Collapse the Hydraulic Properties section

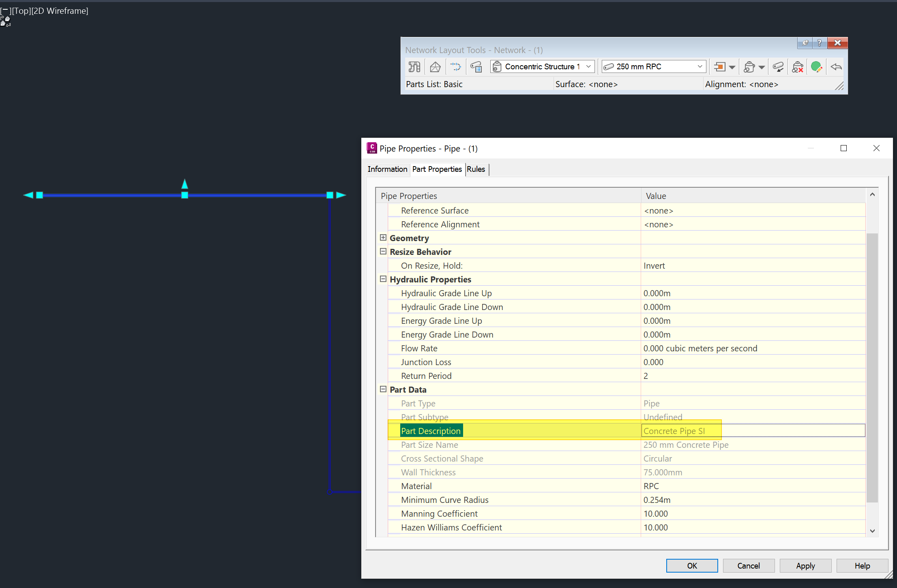point(383,279)
